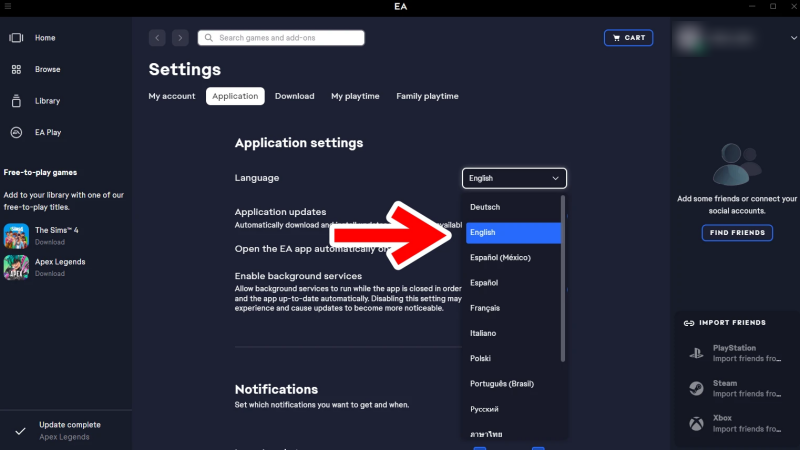
Task: Open Library in the sidebar
Action: (46, 101)
